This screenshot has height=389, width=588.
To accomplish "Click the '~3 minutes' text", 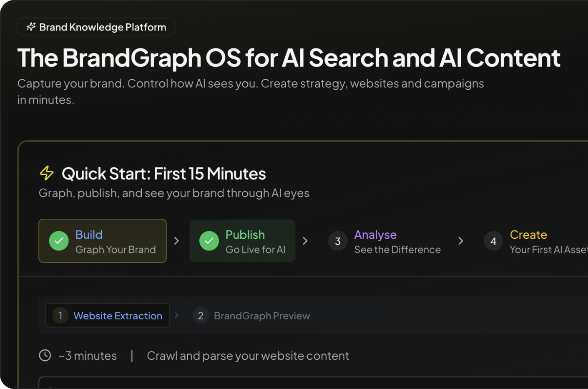I will click(88, 356).
